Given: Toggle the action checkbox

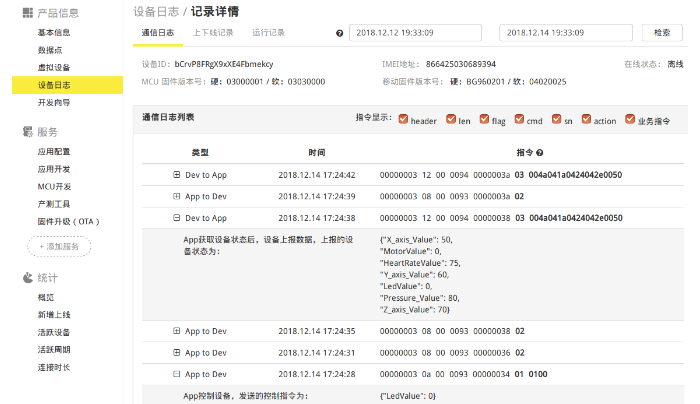Looking at the screenshot, I should click(x=586, y=119).
